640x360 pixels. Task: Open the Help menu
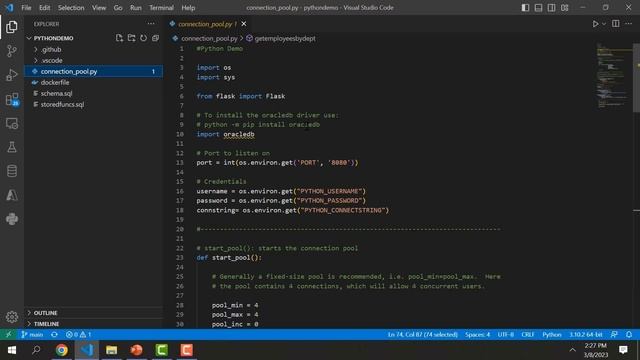coord(188,8)
